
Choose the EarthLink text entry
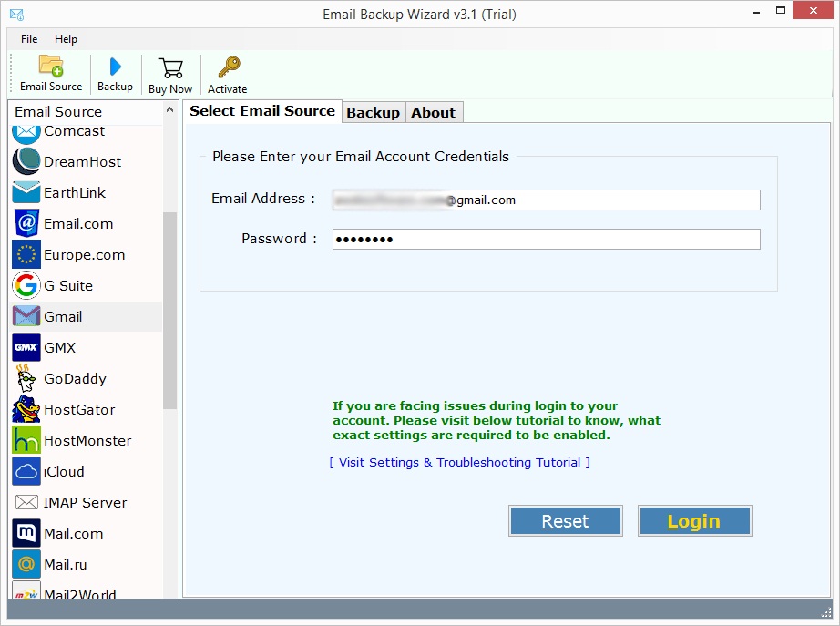pos(75,193)
